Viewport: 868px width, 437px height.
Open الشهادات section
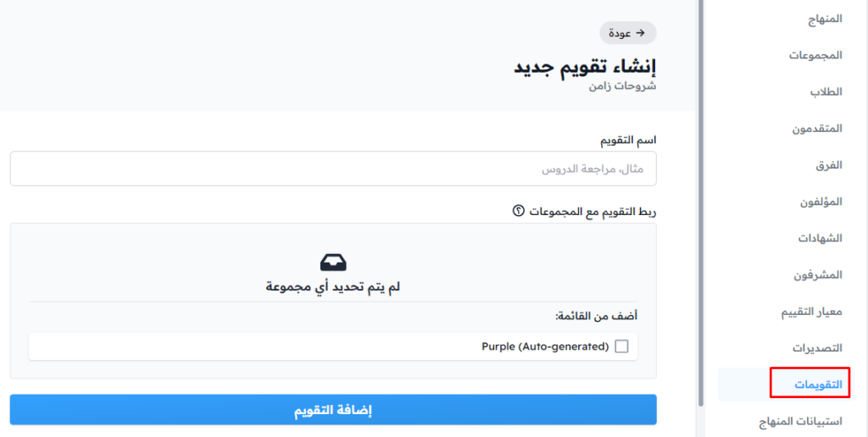pos(820,239)
